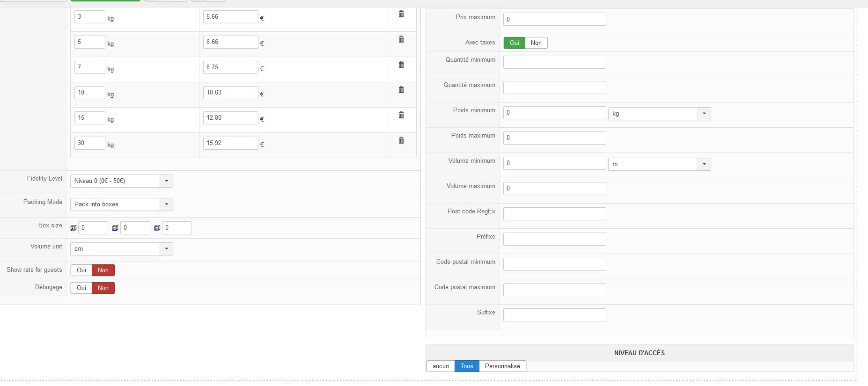Image resolution: width=868 pixels, height=386 pixels.
Task: Expand the Packing Mode dropdown
Action: click(121, 204)
